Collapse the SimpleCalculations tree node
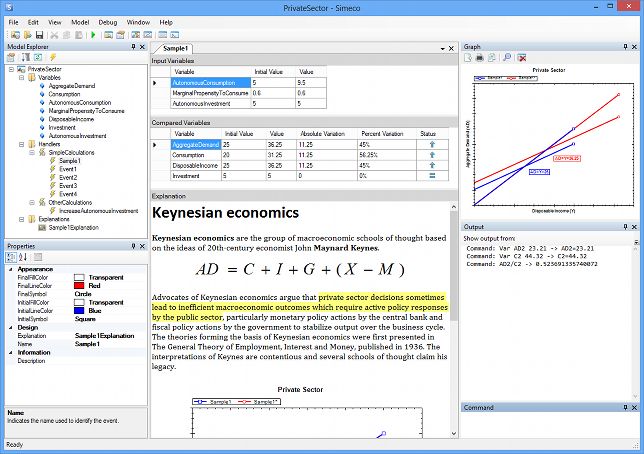644x454 pixels. click(30, 152)
